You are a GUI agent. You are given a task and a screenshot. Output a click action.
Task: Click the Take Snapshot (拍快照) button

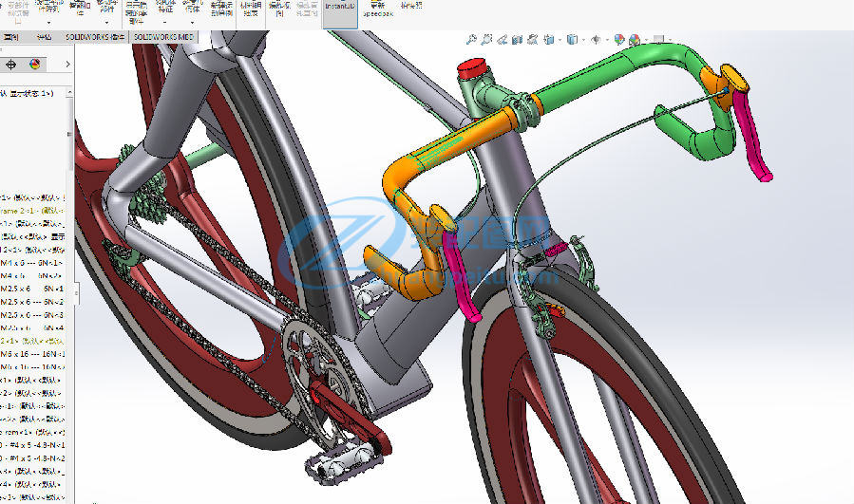point(411,6)
